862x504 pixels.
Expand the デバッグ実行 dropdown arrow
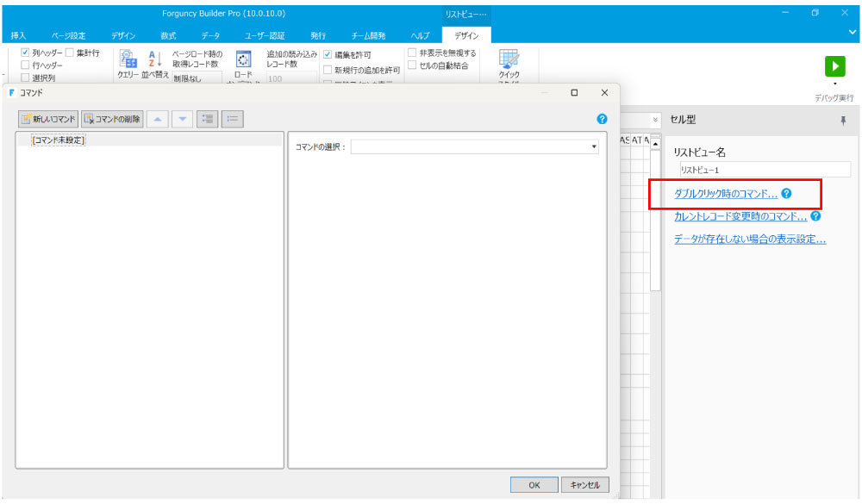tap(834, 84)
